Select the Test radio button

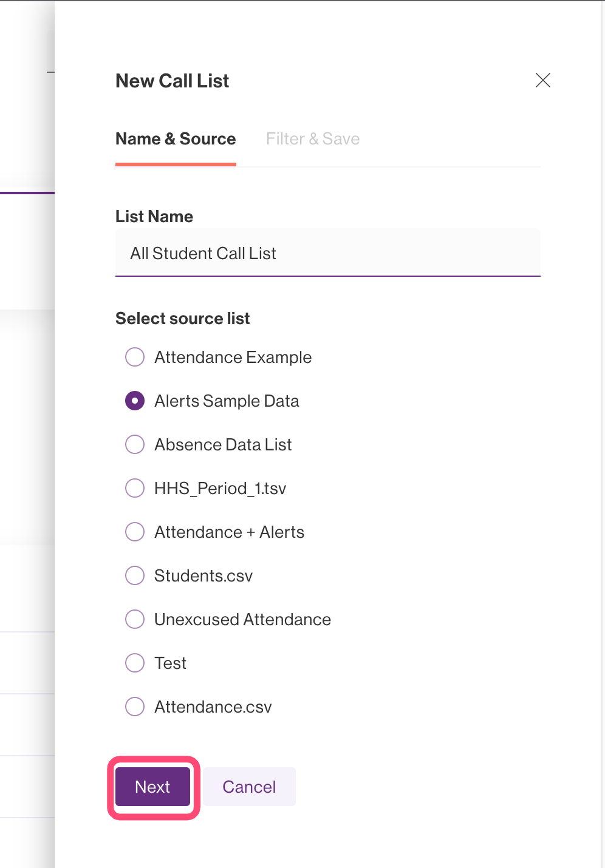135,663
